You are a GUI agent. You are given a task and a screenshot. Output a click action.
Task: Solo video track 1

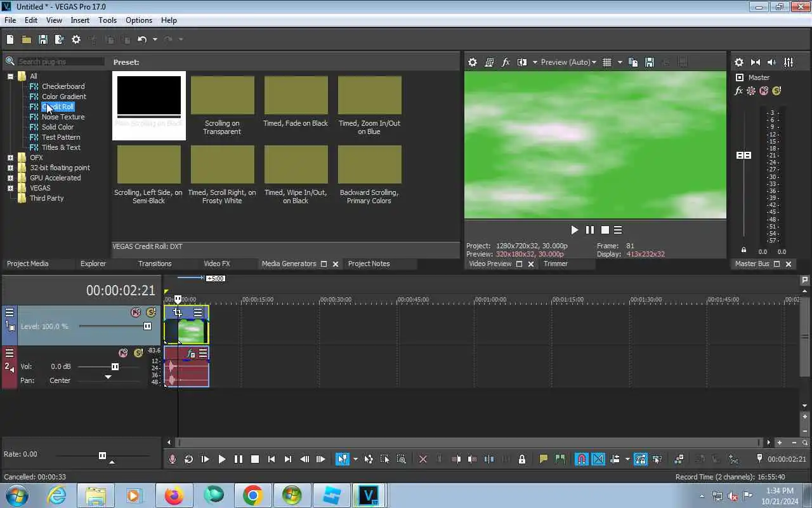pos(150,312)
